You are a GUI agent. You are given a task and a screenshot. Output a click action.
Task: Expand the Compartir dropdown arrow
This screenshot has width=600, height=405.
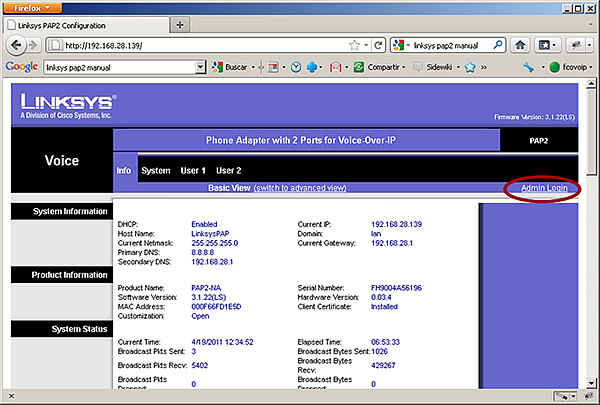click(x=403, y=67)
